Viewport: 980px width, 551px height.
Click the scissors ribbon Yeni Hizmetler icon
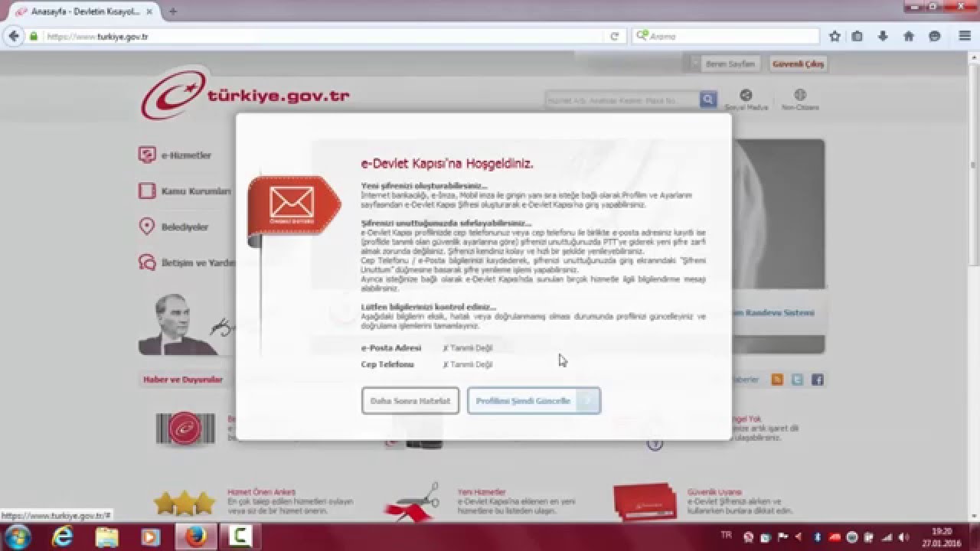point(412,501)
